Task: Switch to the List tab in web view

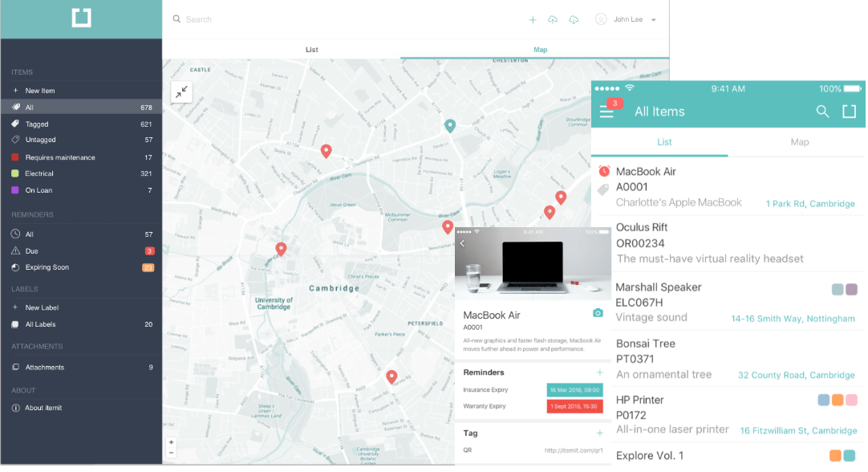Action: coord(311,49)
